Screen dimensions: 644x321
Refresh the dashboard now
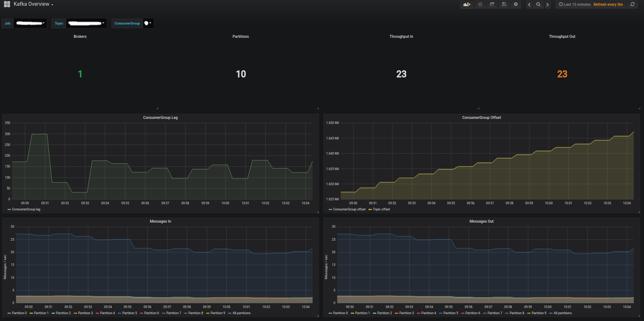632,4
